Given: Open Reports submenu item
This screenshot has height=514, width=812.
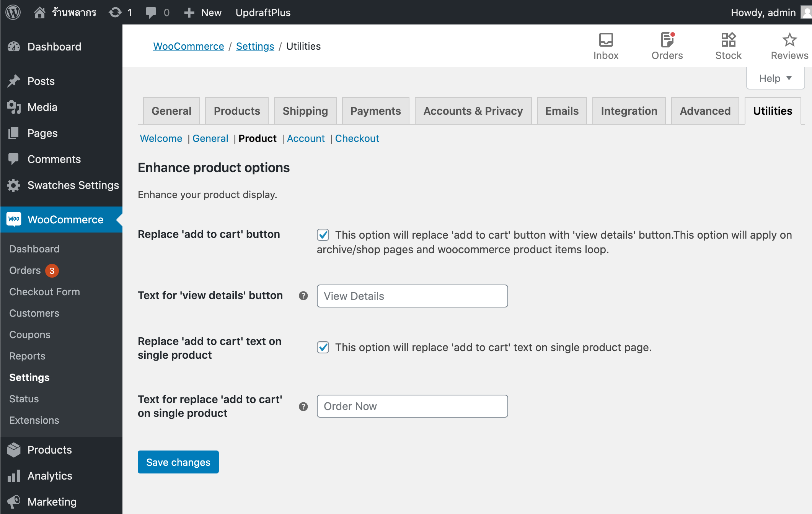Looking at the screenshot, I should (x=28, y=356).
